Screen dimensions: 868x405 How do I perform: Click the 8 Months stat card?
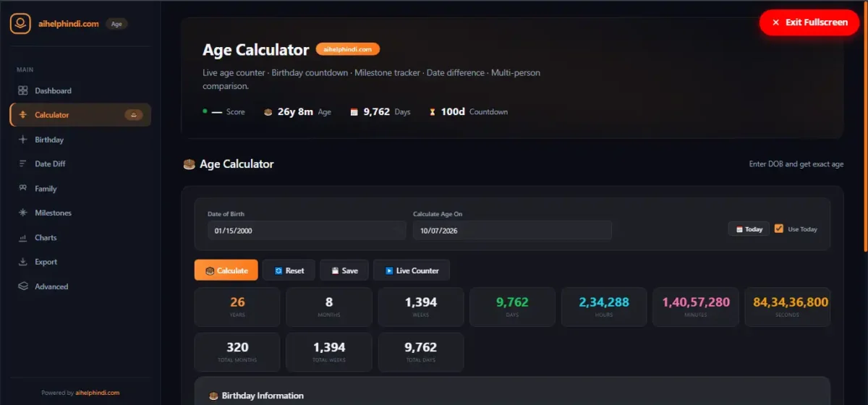(x=329, y=307)
